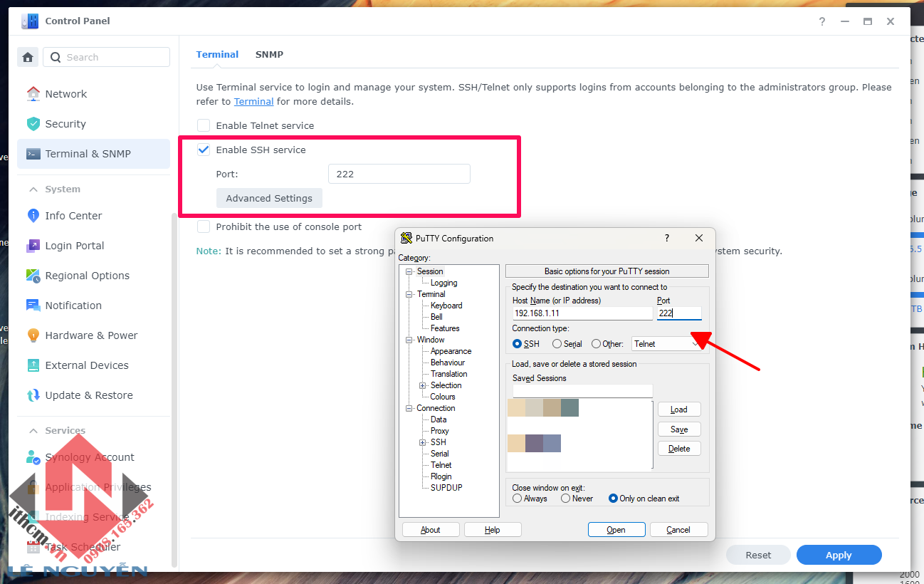This screenshot has height=584, width=924.
Task: Select Appearance in PuTTY category tree
Action: pyautogui.click(x=451, y=351)
